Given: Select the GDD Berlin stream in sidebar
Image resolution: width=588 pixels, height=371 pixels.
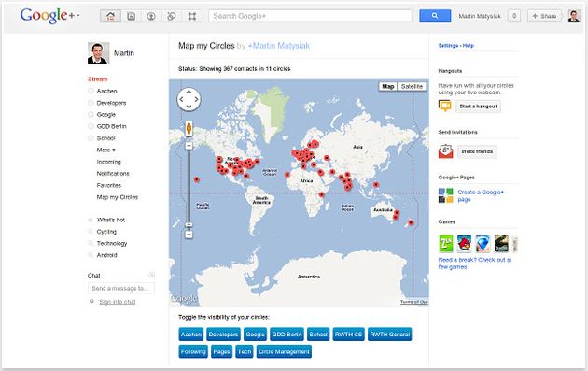Looking at the screenshot, I should (x=111, y=126).
